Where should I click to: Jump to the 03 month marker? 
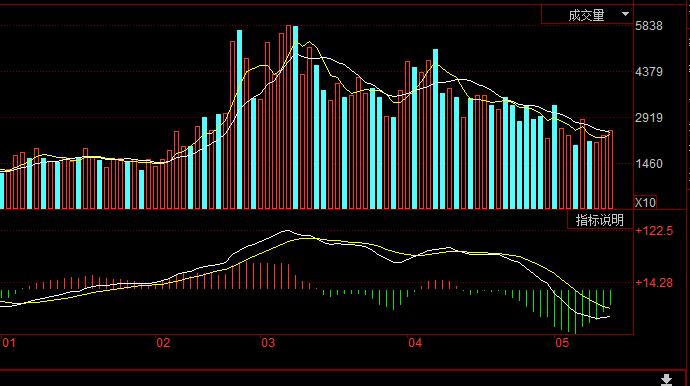point(268,343)
